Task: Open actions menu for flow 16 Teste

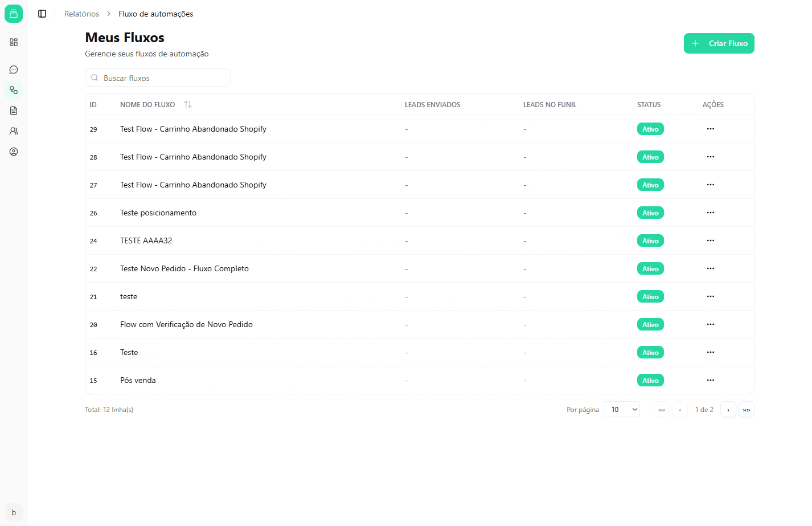Action: click(711, 352)
